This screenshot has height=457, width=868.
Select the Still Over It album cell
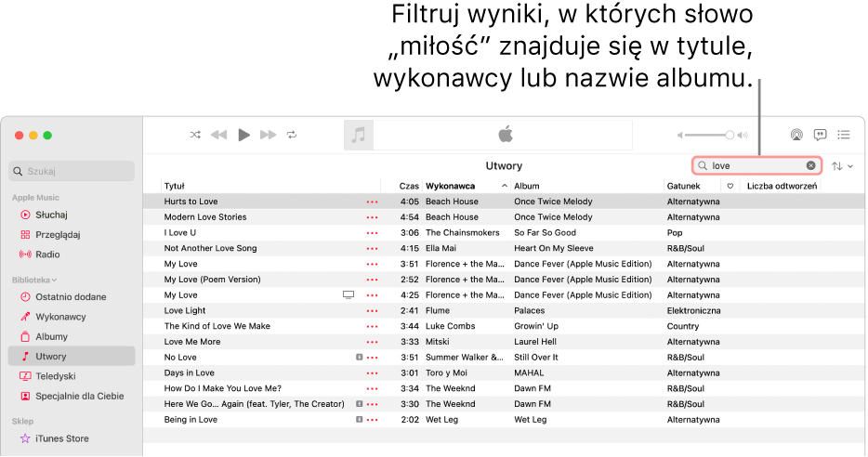[x=536, y=357]
